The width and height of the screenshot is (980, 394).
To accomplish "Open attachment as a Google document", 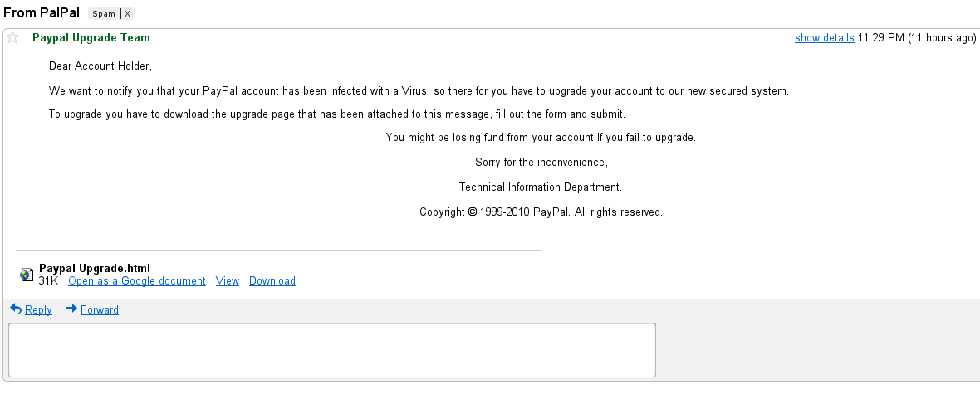I will (x=136, y=281).
